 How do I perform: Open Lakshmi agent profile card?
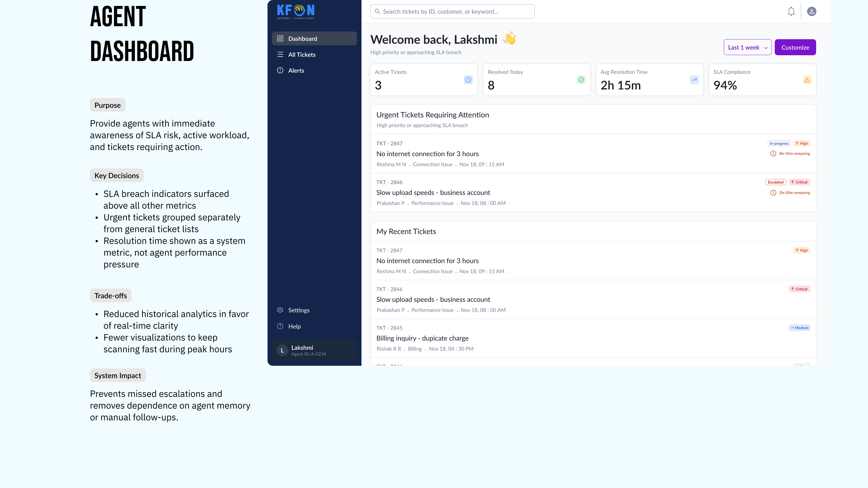point(314,350)
